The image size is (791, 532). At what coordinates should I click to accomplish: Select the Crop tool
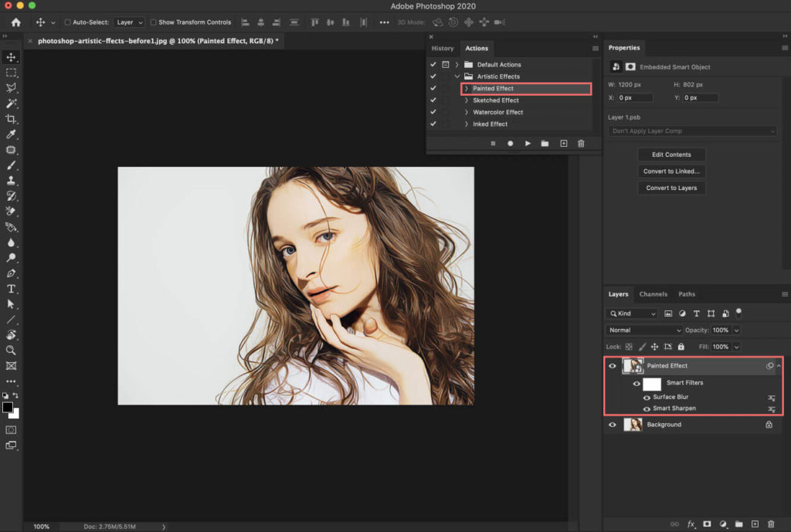11,119
